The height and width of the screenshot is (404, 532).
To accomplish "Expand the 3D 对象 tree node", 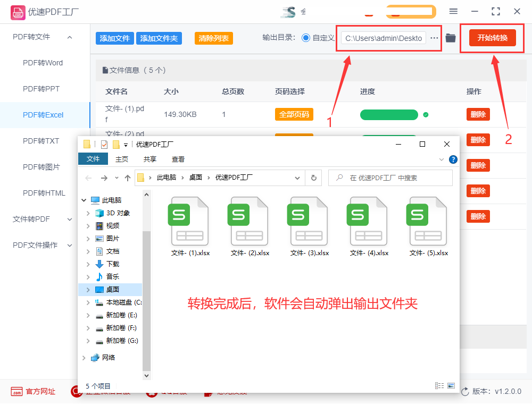I will [88, 213].
